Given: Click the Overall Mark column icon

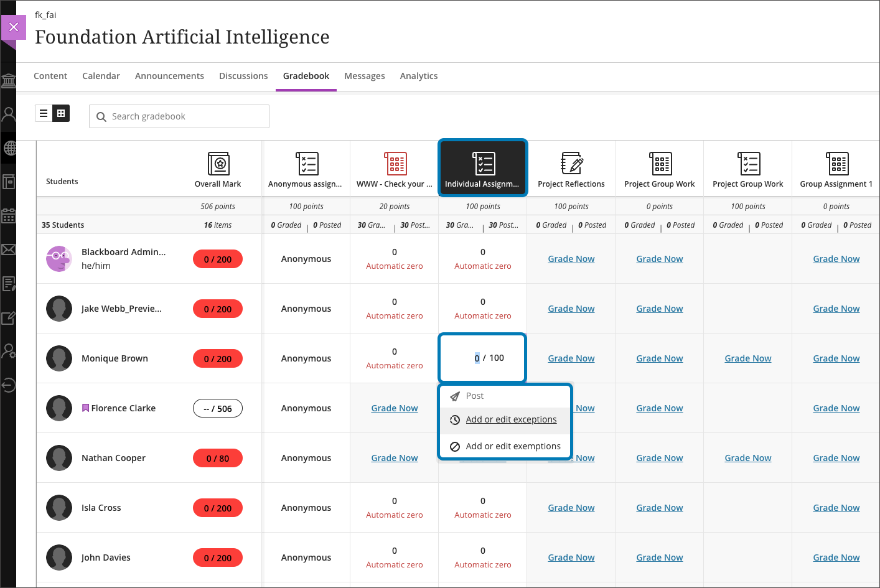Looking at the screenshot, I should tap(218, 164).
